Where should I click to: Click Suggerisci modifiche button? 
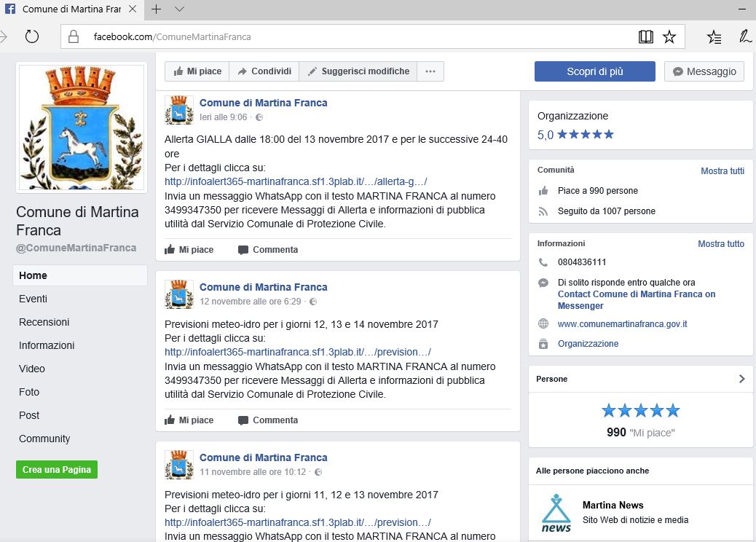(358, 71)
